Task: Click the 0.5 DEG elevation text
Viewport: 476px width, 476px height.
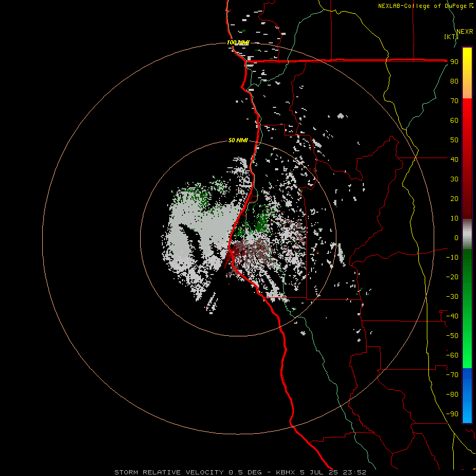Action: pyautogui.click(x=245, y=472)
